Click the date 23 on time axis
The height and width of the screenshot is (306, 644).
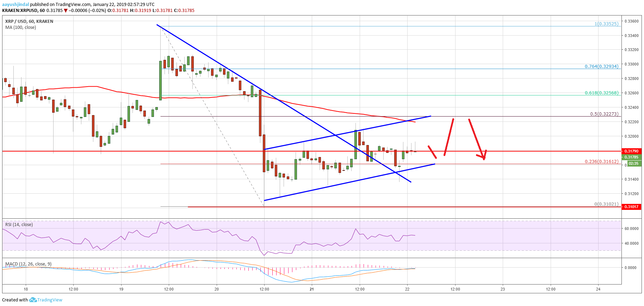(x=503, y=289)
